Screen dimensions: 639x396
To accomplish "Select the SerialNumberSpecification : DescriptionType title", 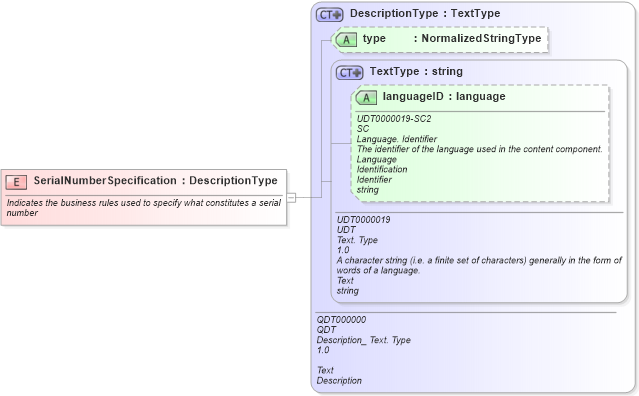I will pyautogui.click(x=155, y=180).
